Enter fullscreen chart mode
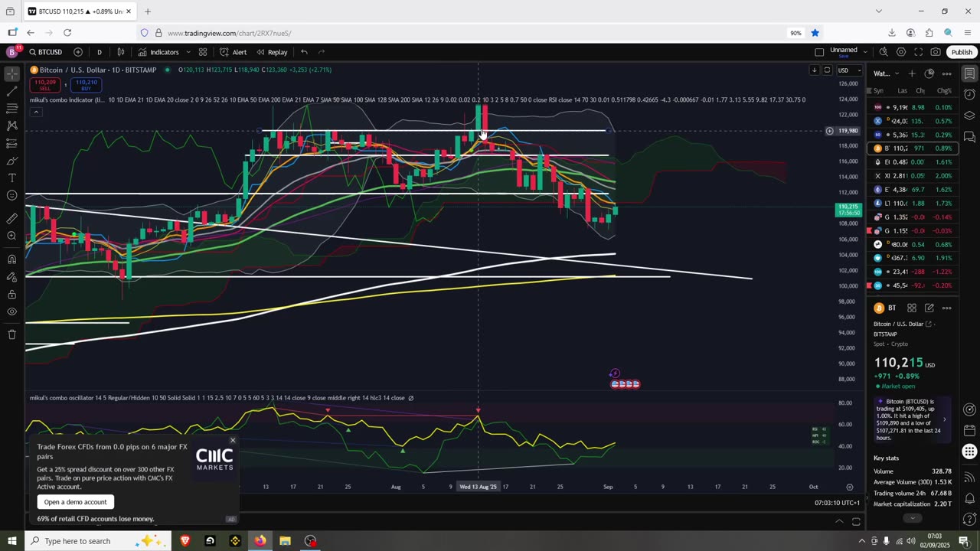 (x=918, y=52)
